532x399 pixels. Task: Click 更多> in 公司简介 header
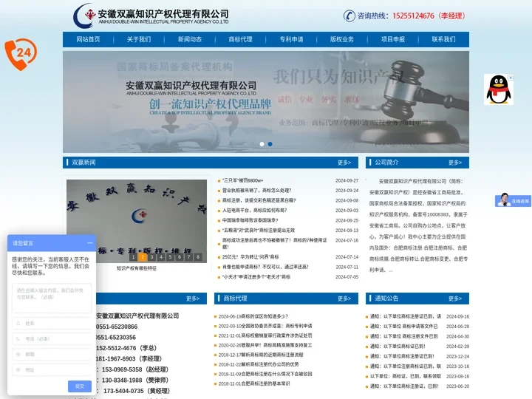coord(455,163)
